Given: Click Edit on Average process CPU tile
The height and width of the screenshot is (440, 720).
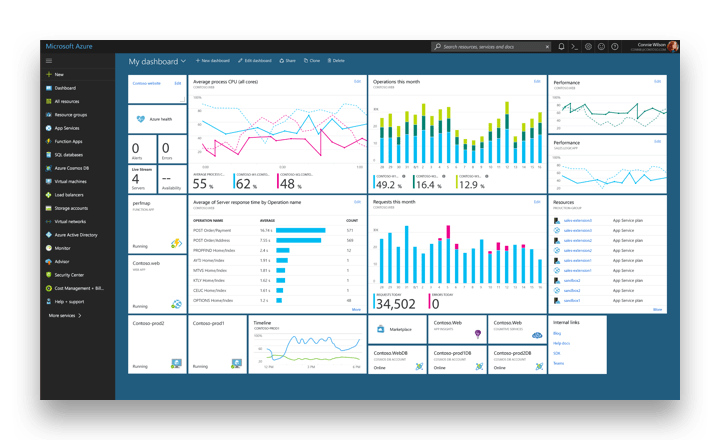Looking at the screenshot, I should click(x=357, y=81).
